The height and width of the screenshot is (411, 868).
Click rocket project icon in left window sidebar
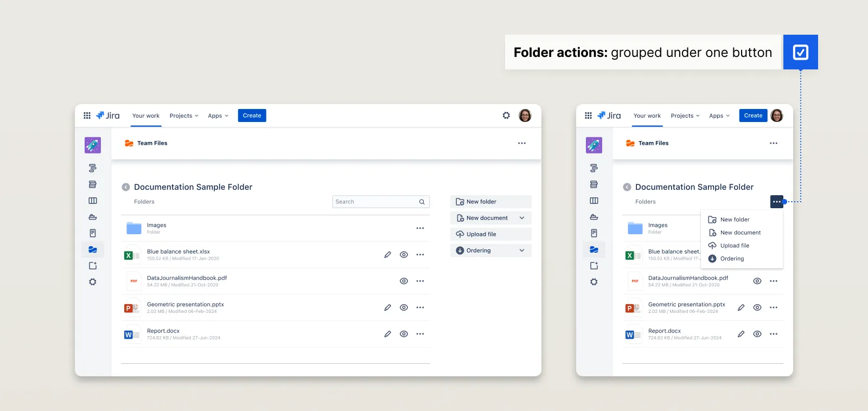[x=93, y=145]
